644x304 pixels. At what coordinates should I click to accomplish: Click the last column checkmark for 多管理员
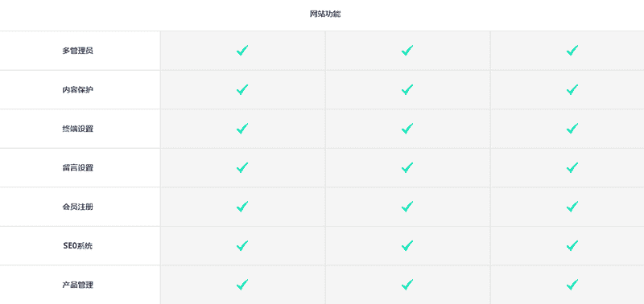coord(572,51)
